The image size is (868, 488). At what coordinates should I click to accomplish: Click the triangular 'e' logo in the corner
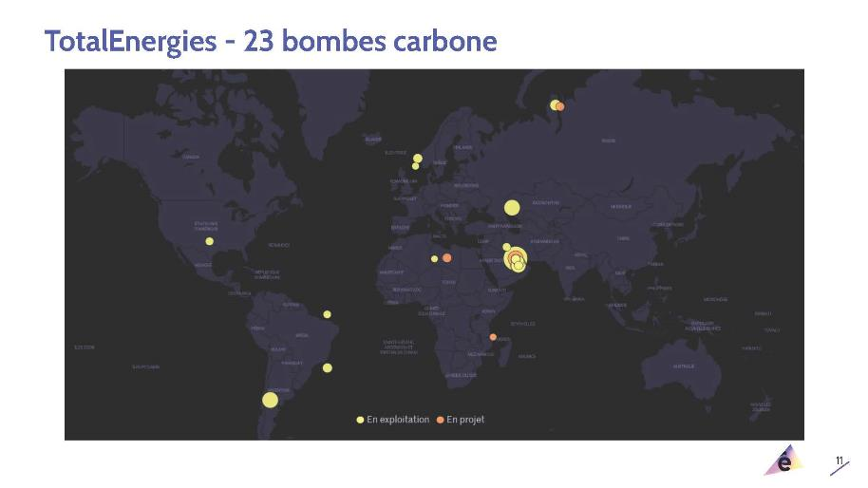783,462
